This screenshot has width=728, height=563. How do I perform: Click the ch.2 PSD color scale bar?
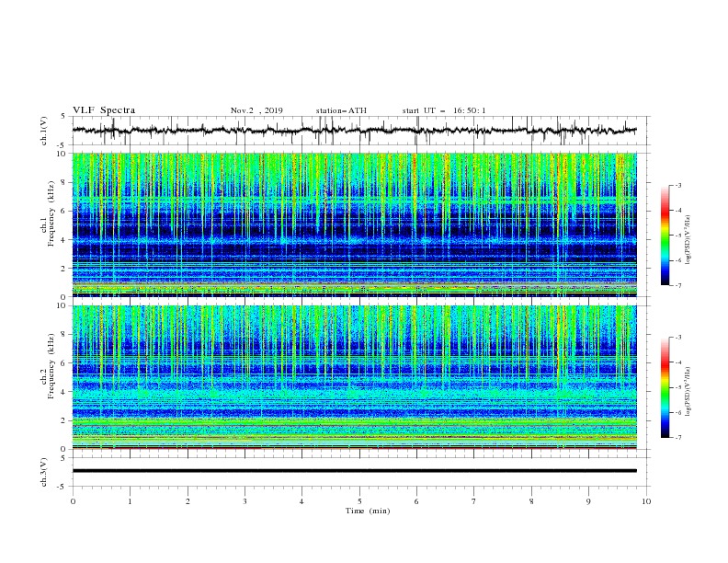coord(665,387)
